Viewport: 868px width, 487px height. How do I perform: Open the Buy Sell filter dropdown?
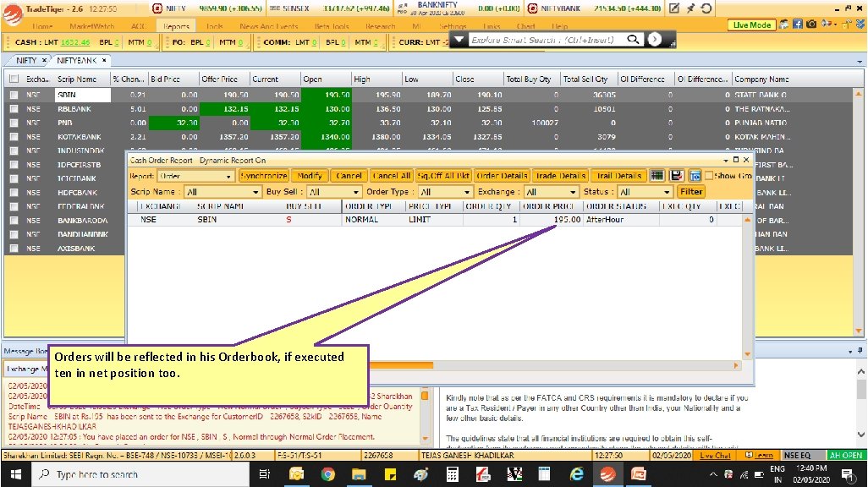click(x=334, y=191)
